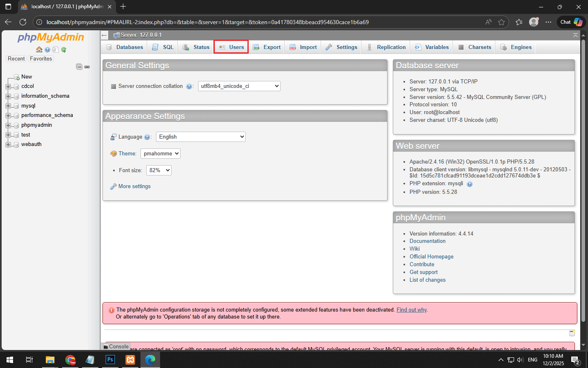Click the help icon next to Language
The width and height of the screenshot is (588, 368).
point(147,137)
